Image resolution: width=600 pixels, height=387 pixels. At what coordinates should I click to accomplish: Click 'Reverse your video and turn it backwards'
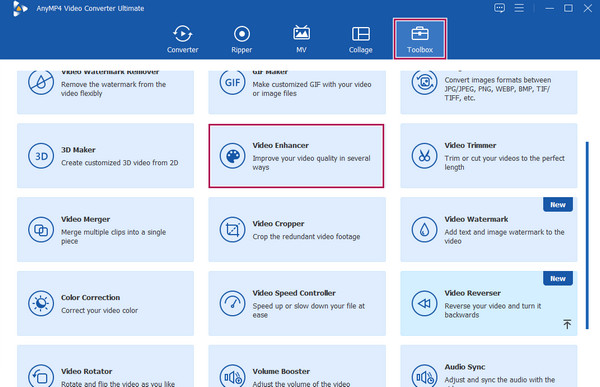point(493,310)
